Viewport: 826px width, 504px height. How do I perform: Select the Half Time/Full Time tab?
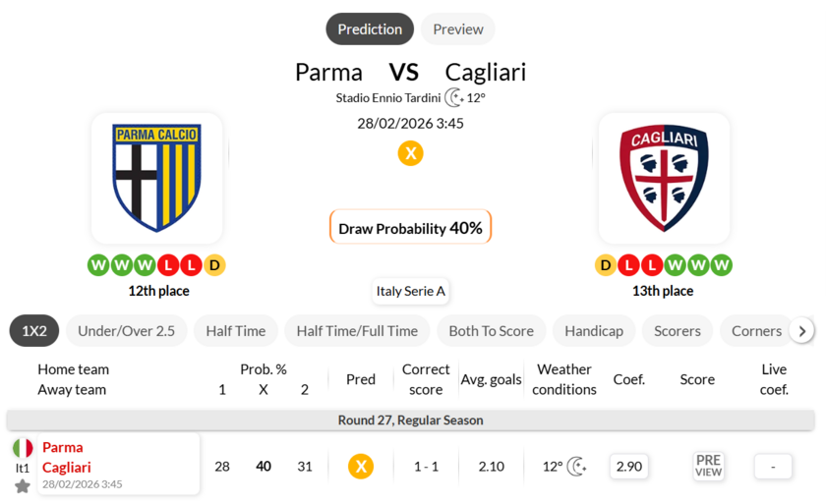click(357, 331)
